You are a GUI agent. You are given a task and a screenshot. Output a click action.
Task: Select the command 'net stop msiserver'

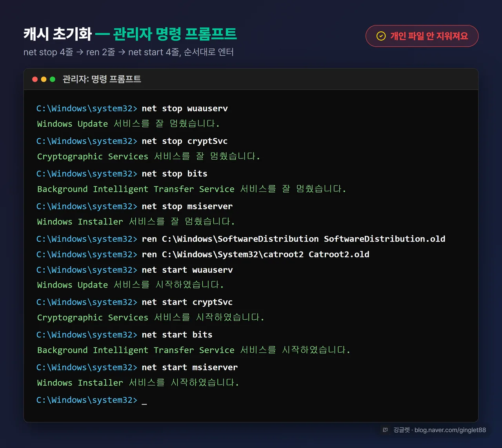(187, 206)
